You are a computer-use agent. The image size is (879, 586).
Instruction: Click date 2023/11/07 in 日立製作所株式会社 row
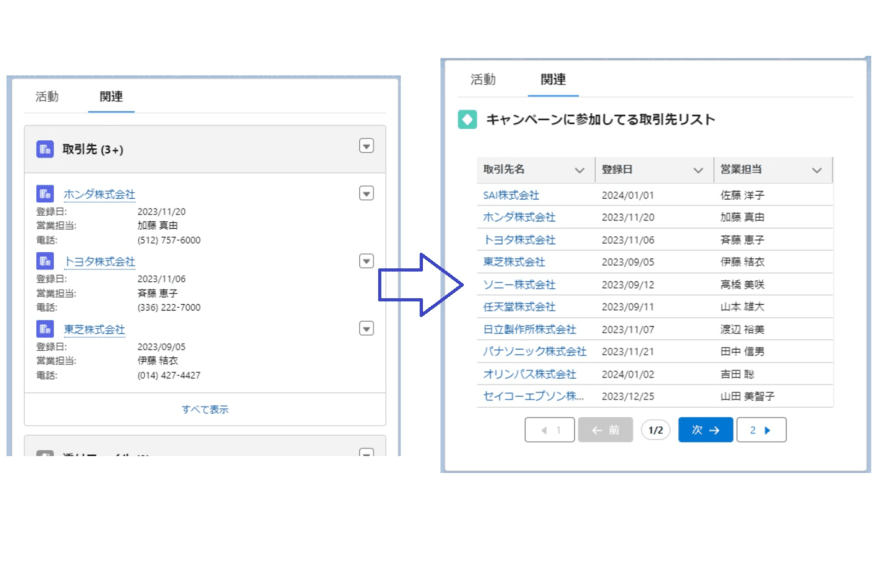pos(628,329)
